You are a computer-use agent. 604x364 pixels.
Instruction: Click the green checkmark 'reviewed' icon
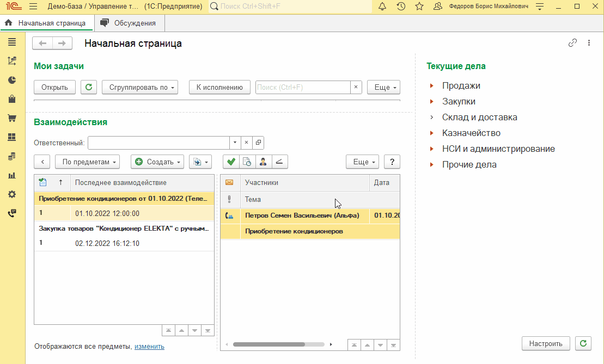point(231,162)
